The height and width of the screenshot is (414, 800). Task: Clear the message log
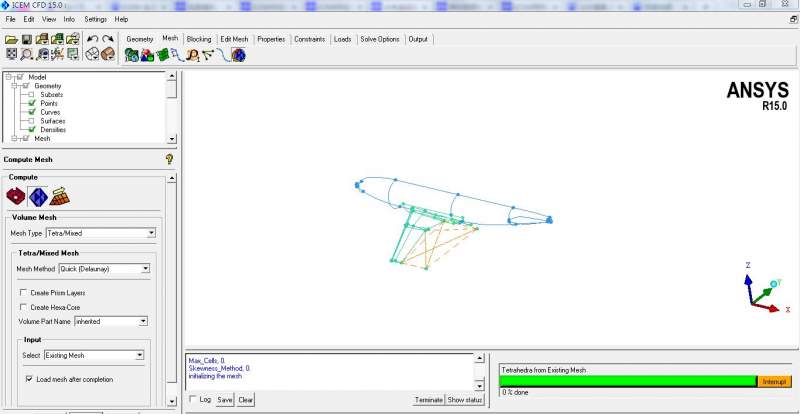tap(245, 400)
